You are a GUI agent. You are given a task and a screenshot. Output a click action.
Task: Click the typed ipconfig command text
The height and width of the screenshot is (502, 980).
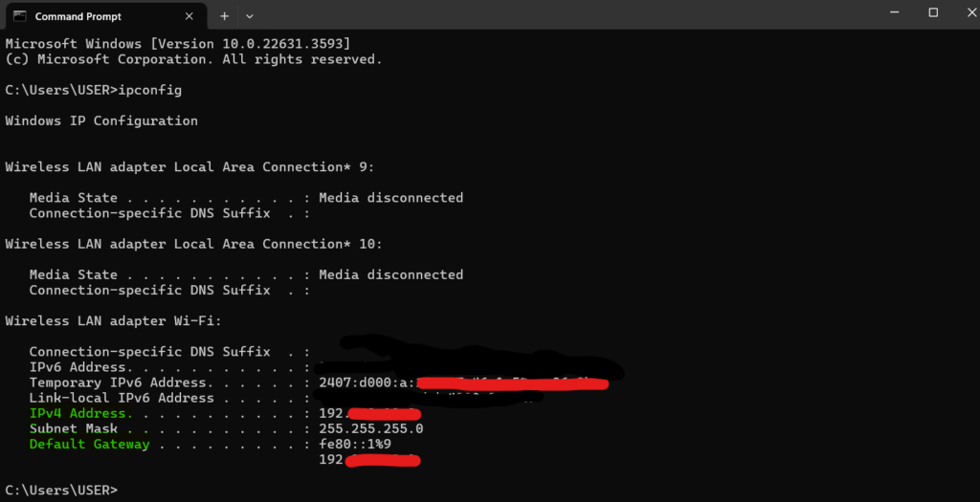pos(149,90)
